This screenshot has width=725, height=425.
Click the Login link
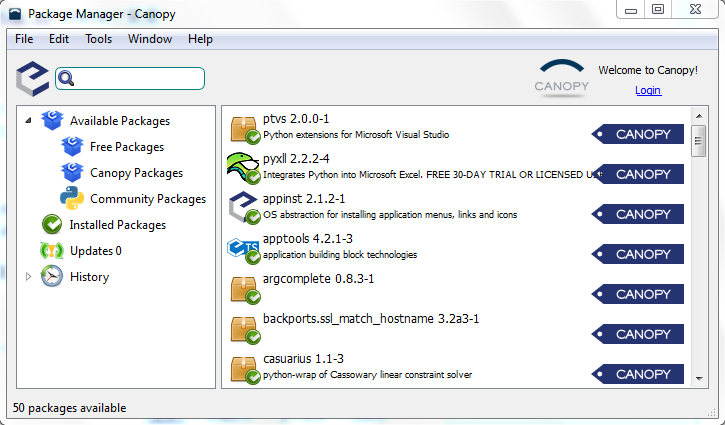coord(648,90)
